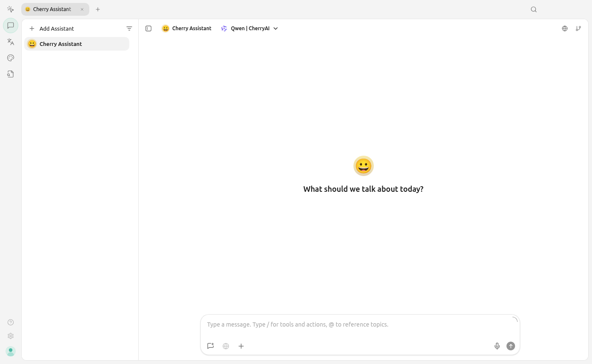Add a new tab with plus button
Screen dimensions: 592x364
pyautogui.click(x=98, y=9)
